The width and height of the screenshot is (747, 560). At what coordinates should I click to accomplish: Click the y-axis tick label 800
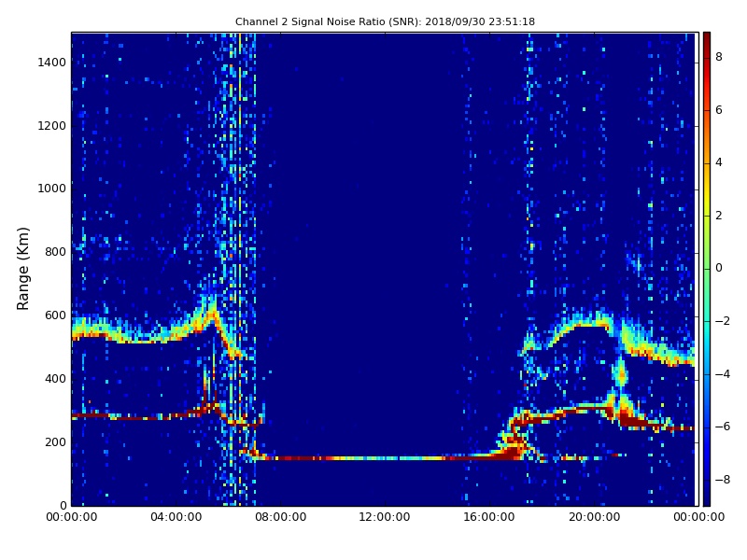point(55,252)
